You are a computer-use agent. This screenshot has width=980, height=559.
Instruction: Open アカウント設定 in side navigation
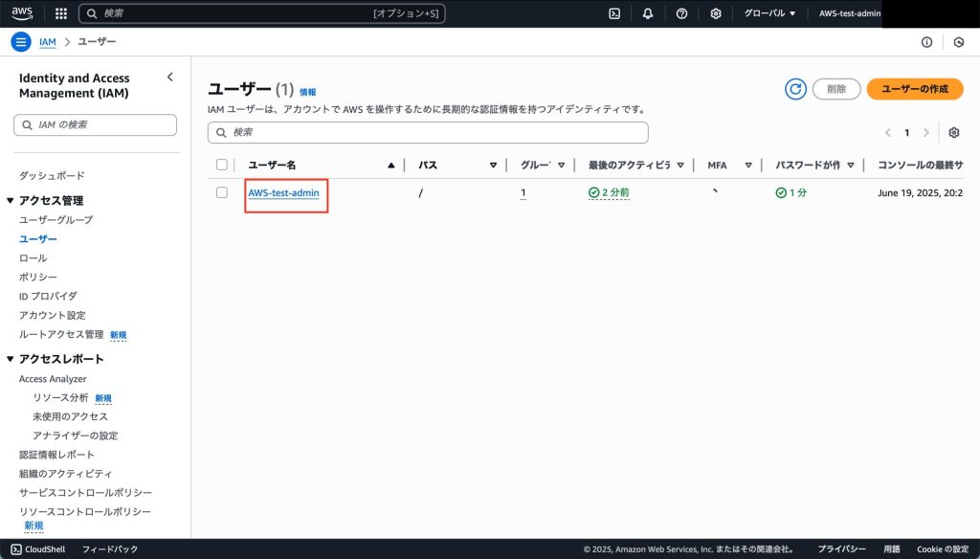53,315
